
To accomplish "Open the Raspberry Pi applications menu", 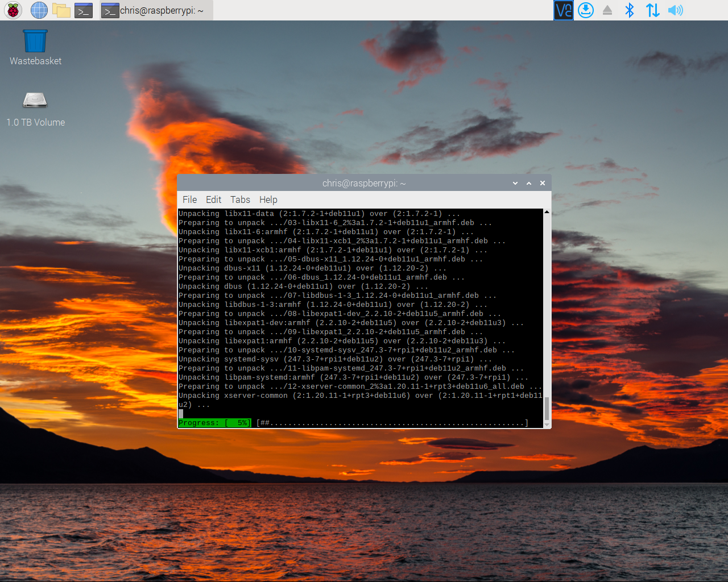I will pos(13,10).
